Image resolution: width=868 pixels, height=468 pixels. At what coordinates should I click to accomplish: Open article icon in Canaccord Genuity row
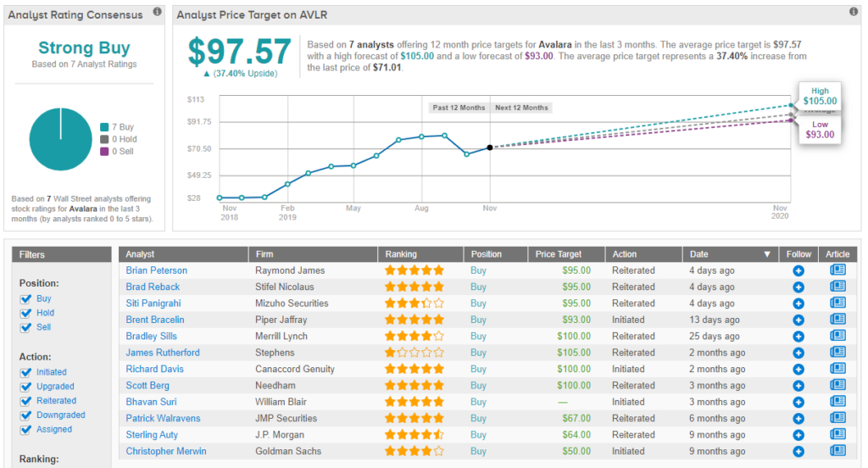[837, 368]
